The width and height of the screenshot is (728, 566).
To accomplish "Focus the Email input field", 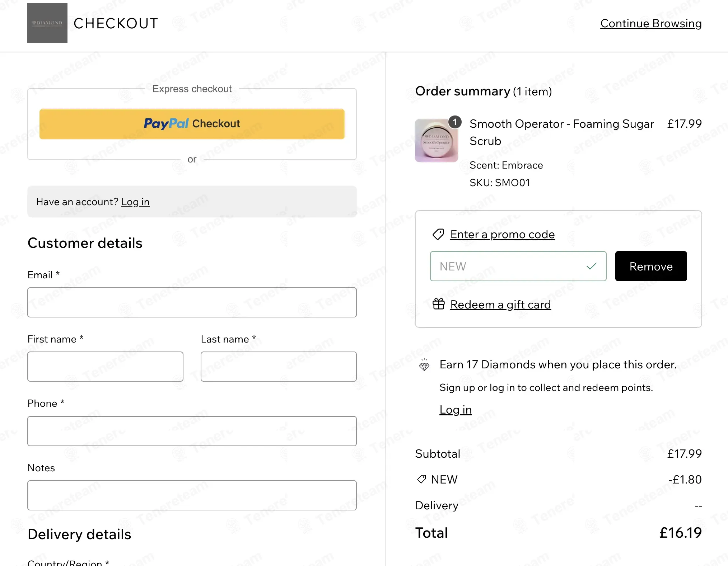I will click(192, 302).
